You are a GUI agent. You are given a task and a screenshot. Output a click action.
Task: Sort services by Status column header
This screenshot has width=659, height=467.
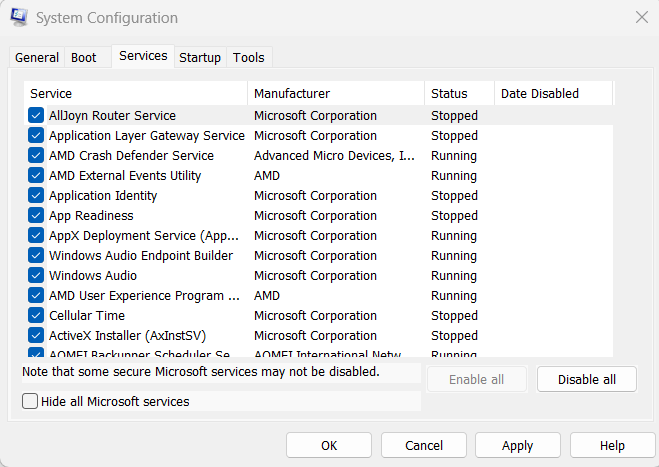(459, 94)
